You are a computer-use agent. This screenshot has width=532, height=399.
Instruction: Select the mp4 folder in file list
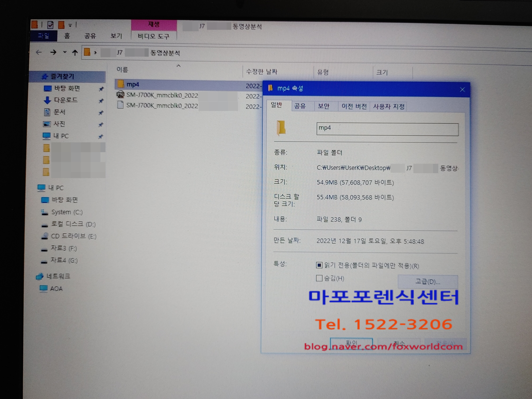[133, 84]
